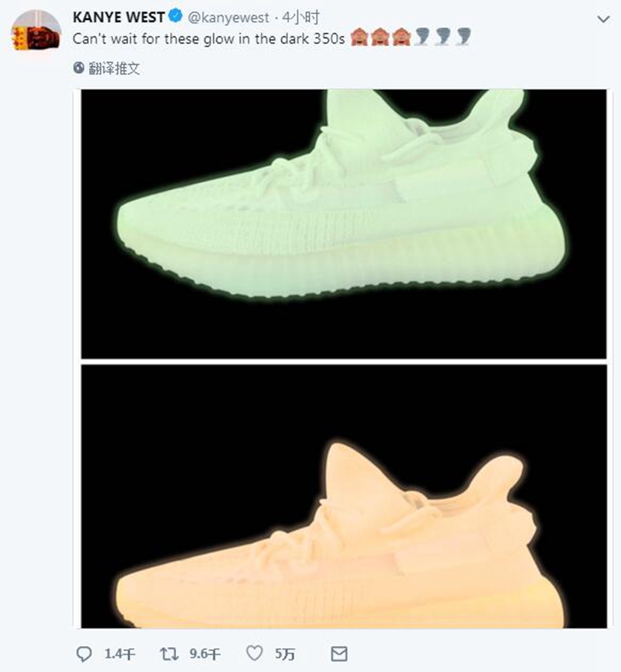This screenshot has width=621, height=672.
Task: Click the 翻译推文 translate tweet button
Action: 114,68
